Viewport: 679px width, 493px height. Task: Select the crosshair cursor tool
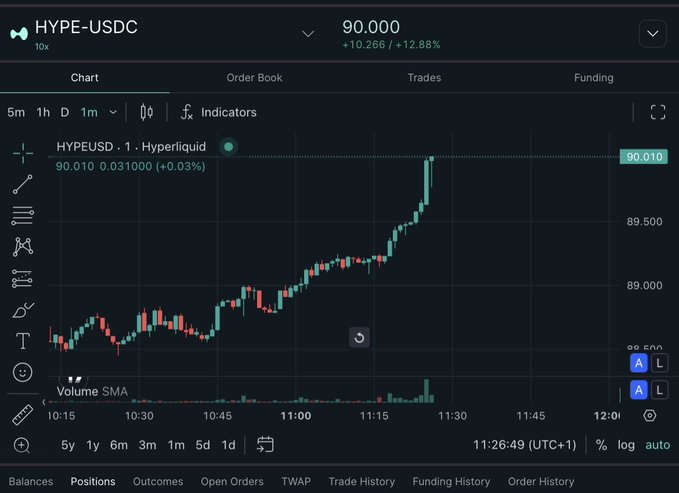[23, 153]
